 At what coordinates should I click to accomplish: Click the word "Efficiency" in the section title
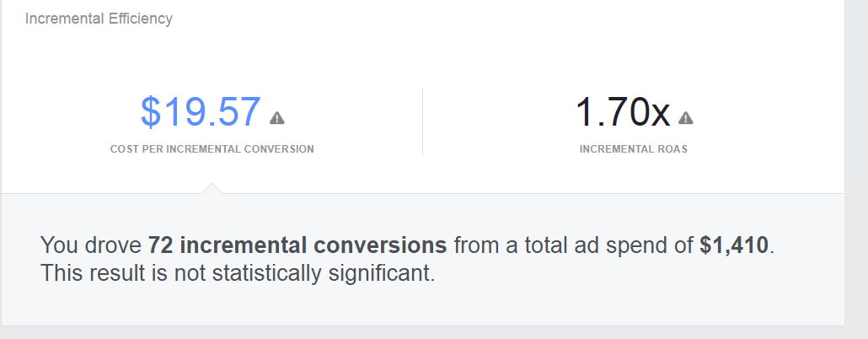tap(139, 19)
